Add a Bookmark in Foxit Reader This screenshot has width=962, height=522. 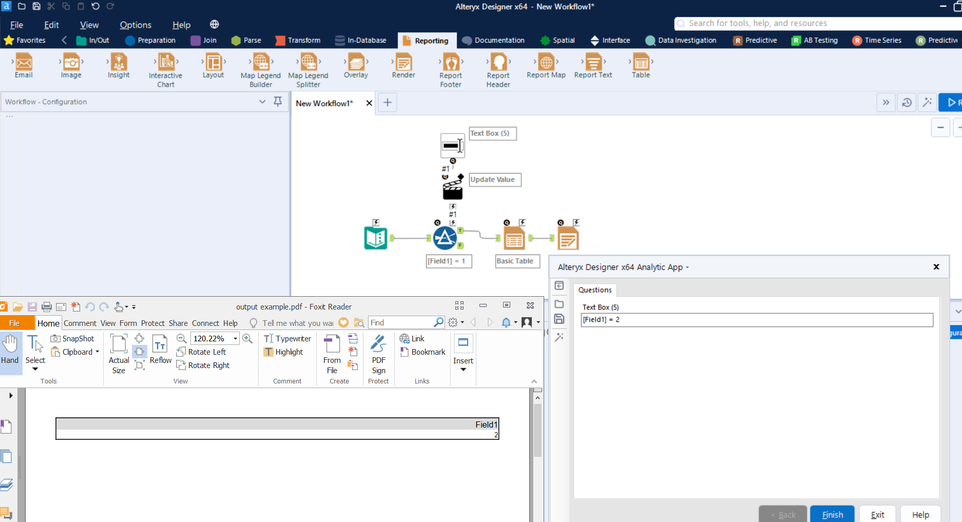(x=422, y=352)
